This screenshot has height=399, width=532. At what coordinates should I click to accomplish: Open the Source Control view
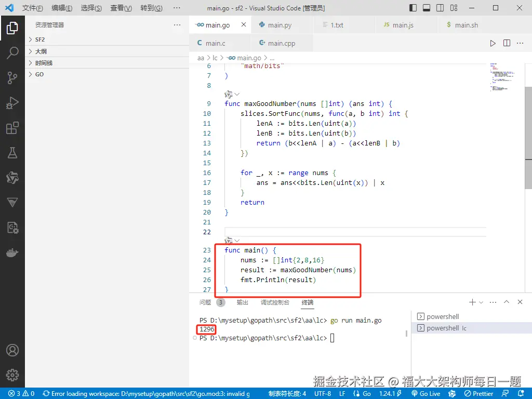[12, 78]
